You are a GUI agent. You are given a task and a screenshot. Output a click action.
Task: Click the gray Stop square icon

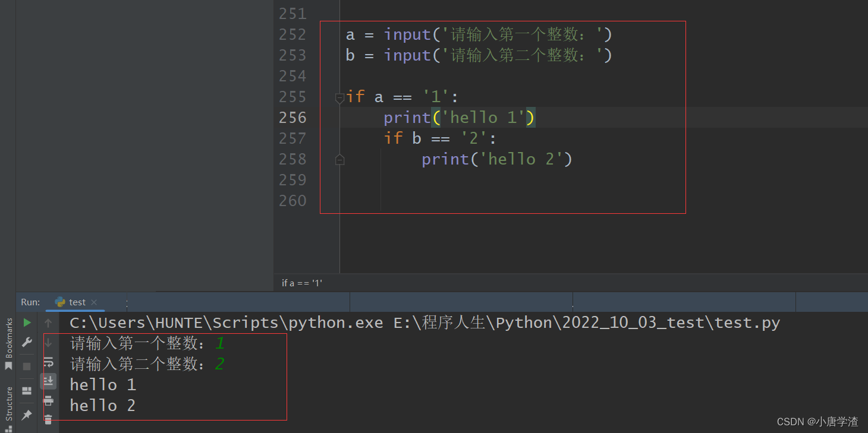pyautogui.click(x=27, y=366)
